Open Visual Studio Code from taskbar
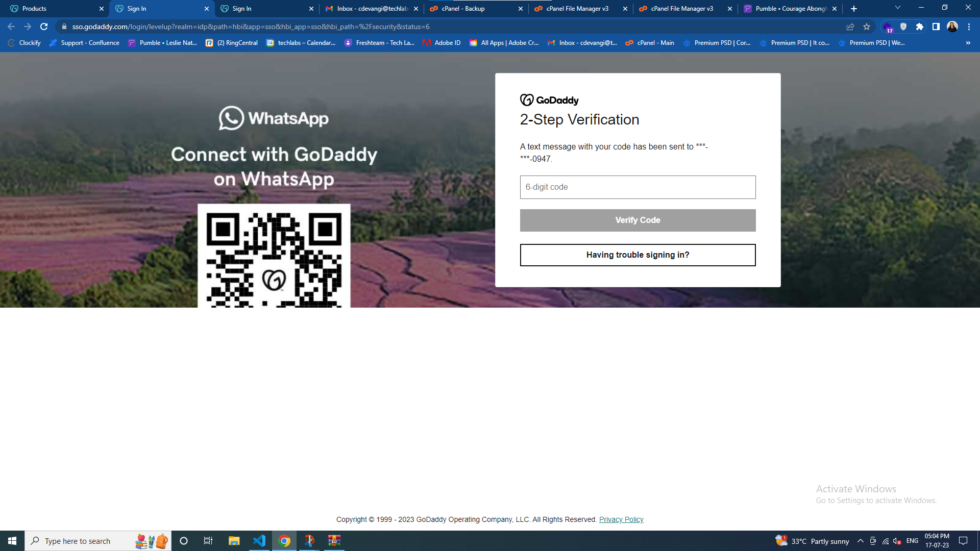This screenshot has height=551, width=980. pyautogui.click(x=259, y=541)
